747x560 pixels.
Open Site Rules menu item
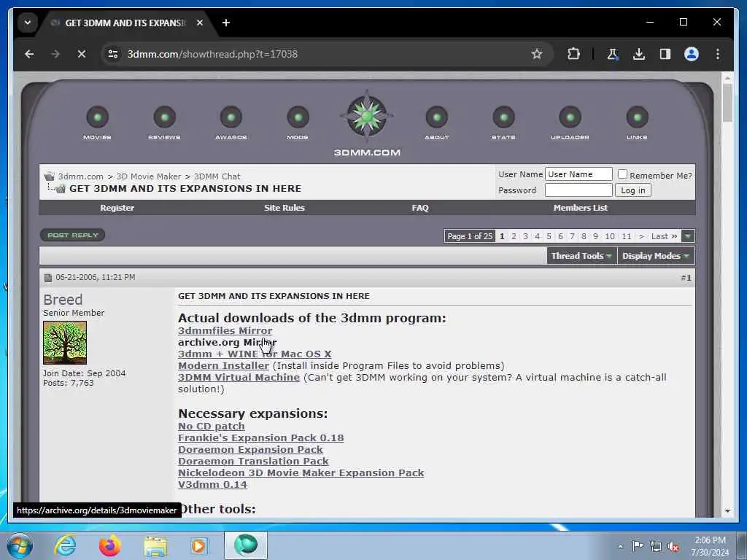tap(285, 208)
